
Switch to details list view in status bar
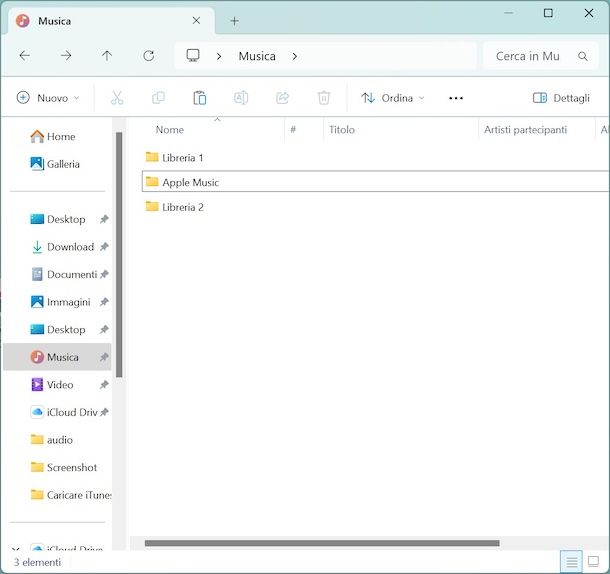tap(571, 562)
